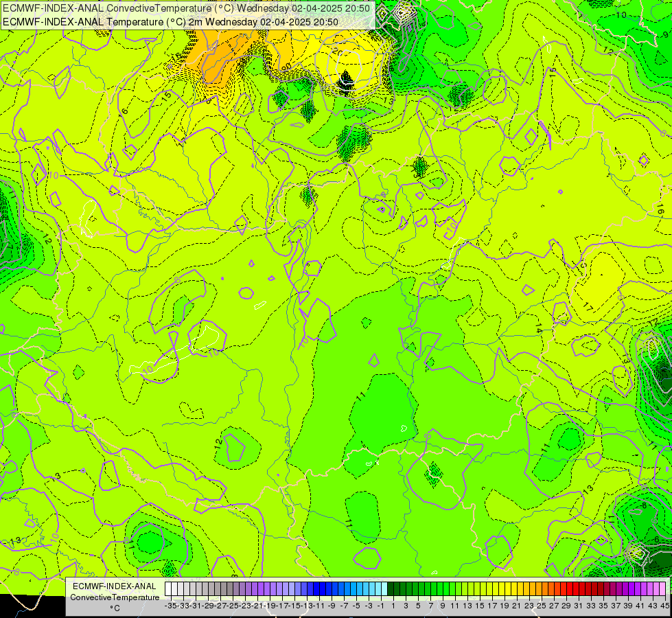This screenshot has width=672, height=618.
Task: Click the -25 value on the legend scale
Action: click(x=233, y=606)
